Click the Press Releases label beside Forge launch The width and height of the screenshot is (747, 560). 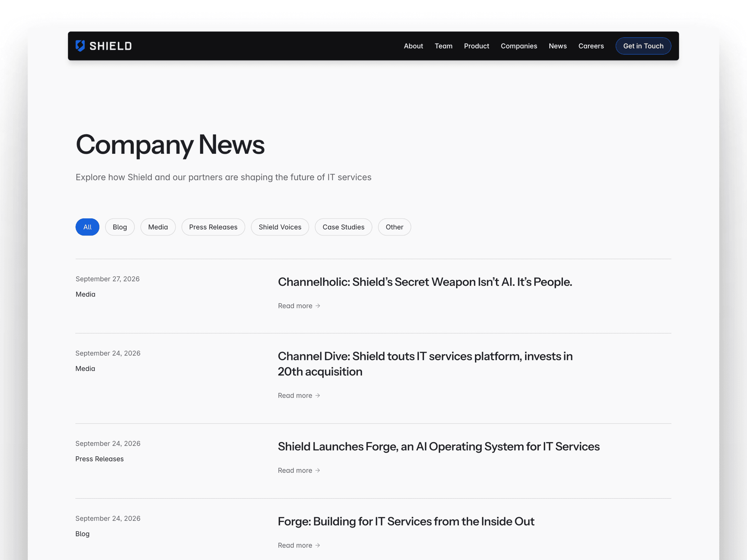(x=100, y=459)
